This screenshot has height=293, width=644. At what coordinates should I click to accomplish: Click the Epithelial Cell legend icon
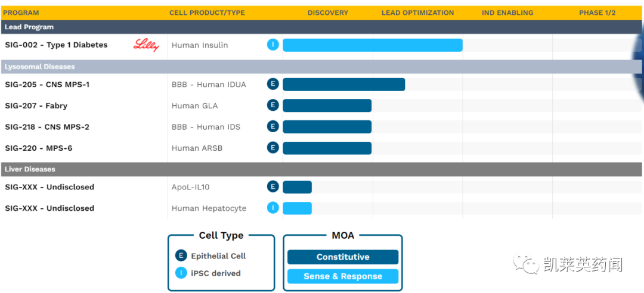coord(181,255)
